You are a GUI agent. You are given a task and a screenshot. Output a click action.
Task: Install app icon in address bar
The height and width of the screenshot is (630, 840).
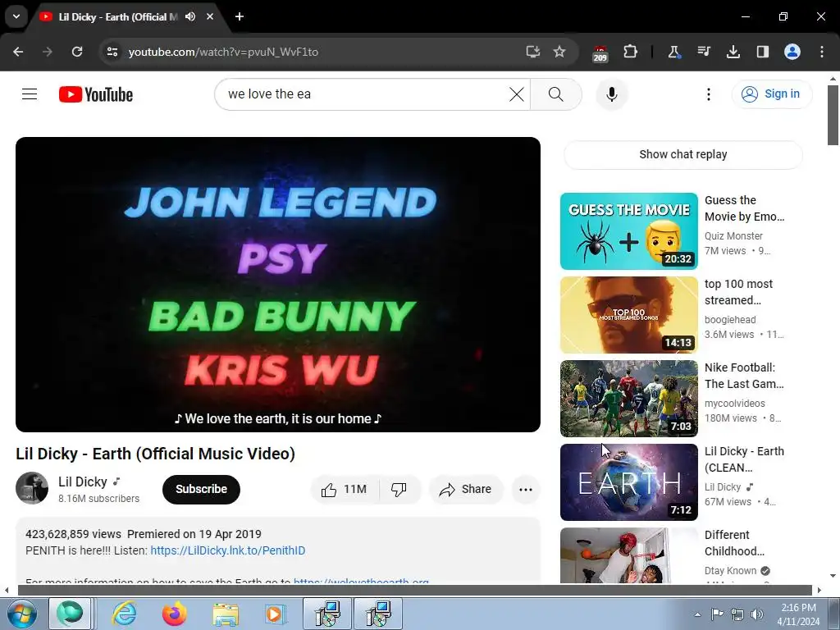pos(532,52)
